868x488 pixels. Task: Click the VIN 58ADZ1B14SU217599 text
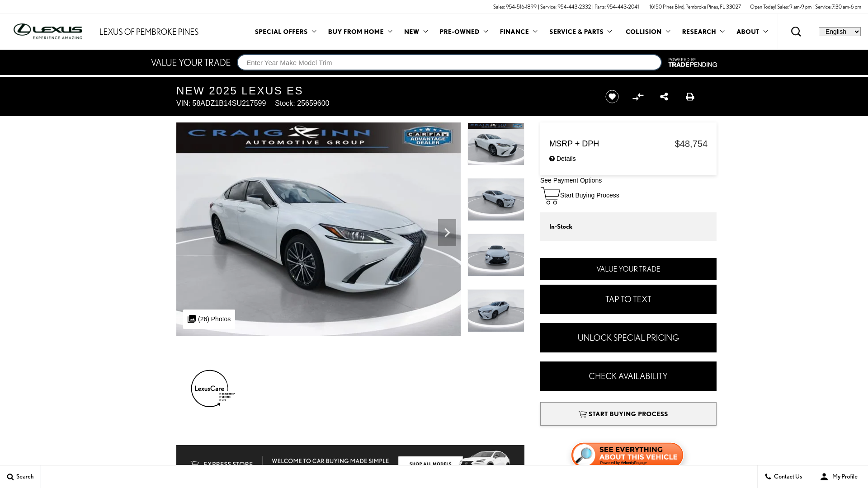[x=221, y=103]
